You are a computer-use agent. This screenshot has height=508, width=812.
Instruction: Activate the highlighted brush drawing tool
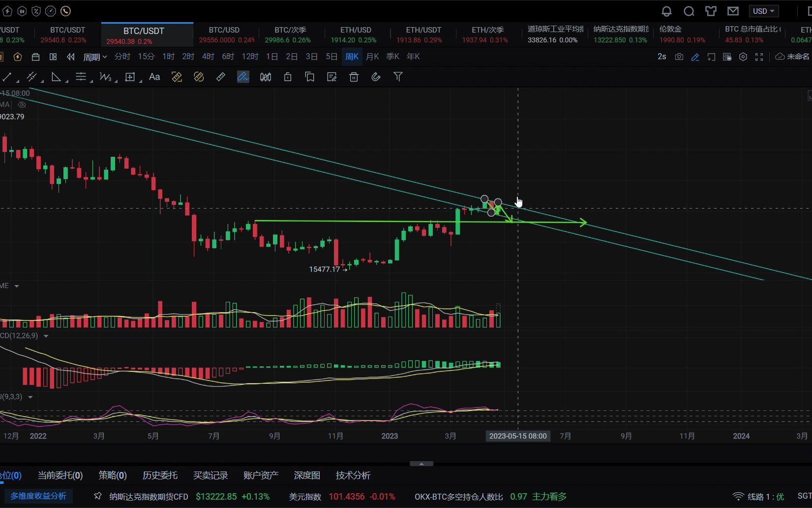click(243, 77)
